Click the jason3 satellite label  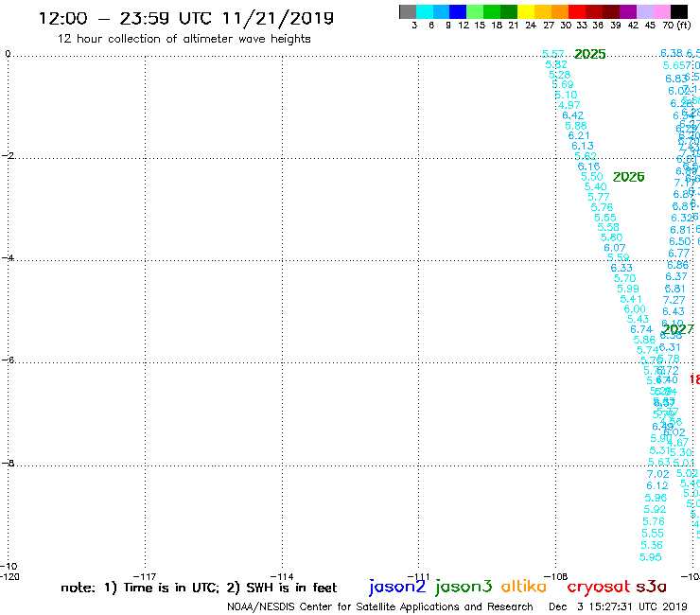click(464, 587)
